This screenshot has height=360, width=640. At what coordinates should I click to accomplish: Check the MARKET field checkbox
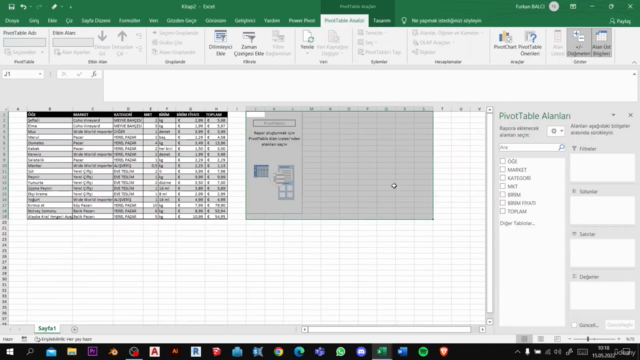click(503, 169)
